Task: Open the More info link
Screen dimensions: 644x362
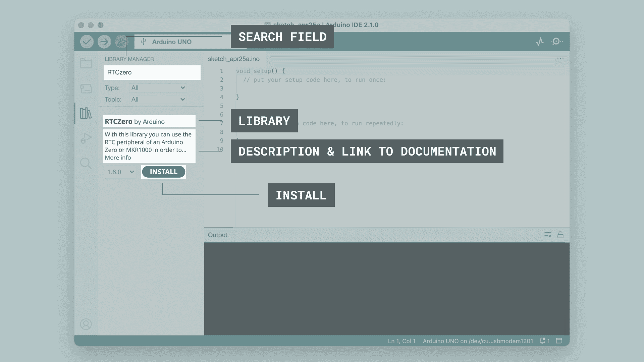Action: point(118,158)
